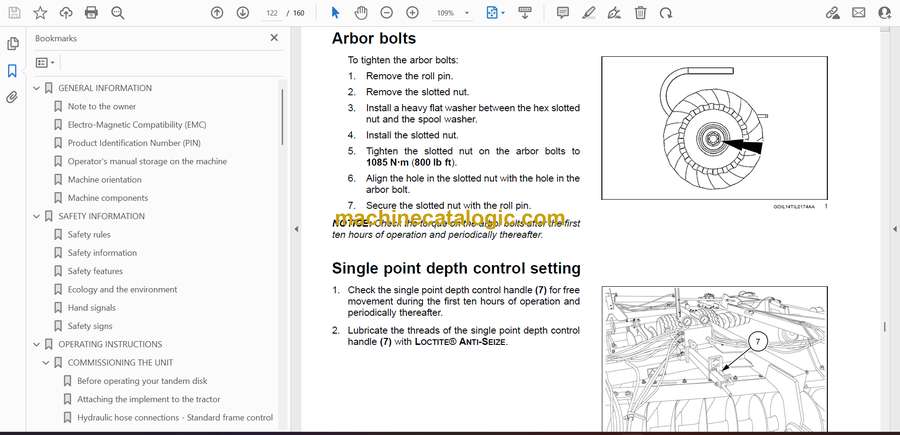Screen dimensions: 900x435
Task: Open the attachments paperclip panel
Action: 12,98
